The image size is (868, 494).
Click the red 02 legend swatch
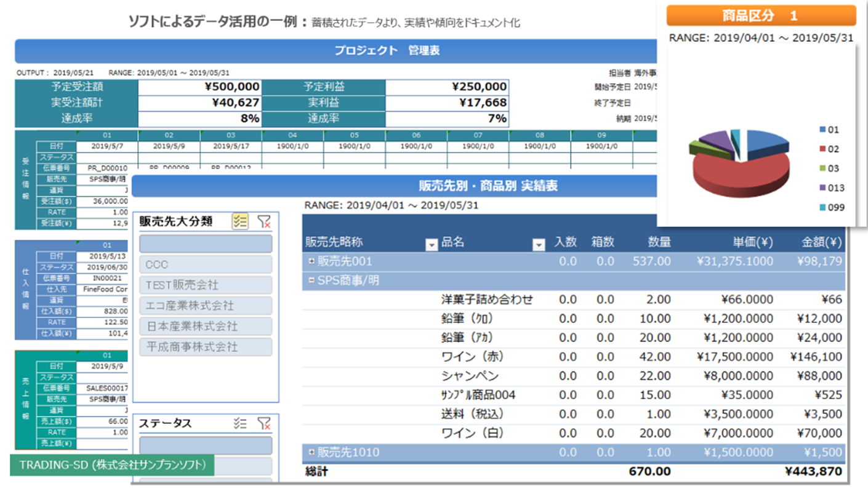pyautogui.click(x=822, y=149)
